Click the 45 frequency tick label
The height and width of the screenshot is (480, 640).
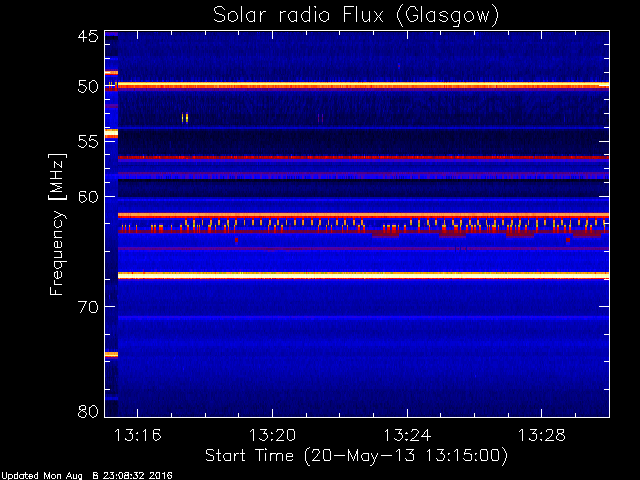[x=88, y=36]
